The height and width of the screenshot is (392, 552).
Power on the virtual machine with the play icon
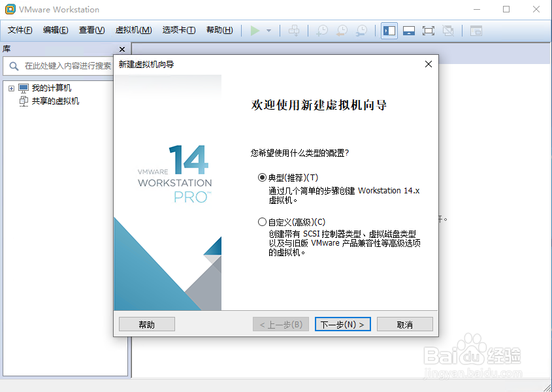(x=255, y=30)
